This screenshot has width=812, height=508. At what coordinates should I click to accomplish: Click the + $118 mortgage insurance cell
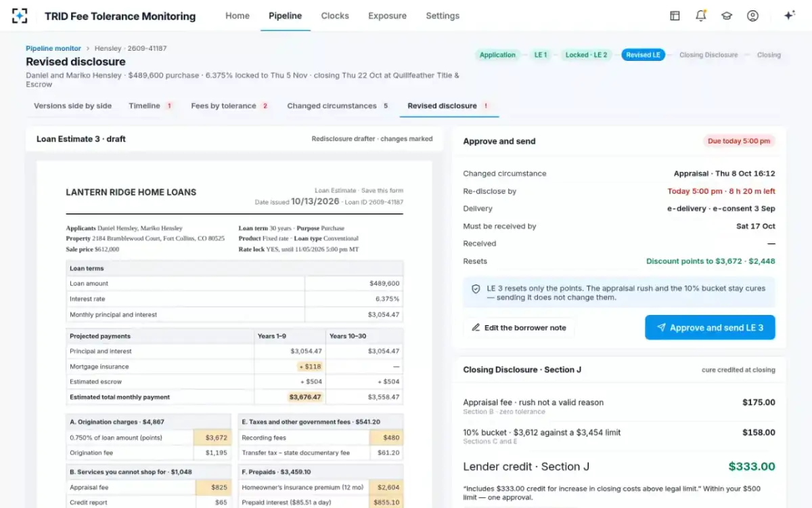point(310,366)
